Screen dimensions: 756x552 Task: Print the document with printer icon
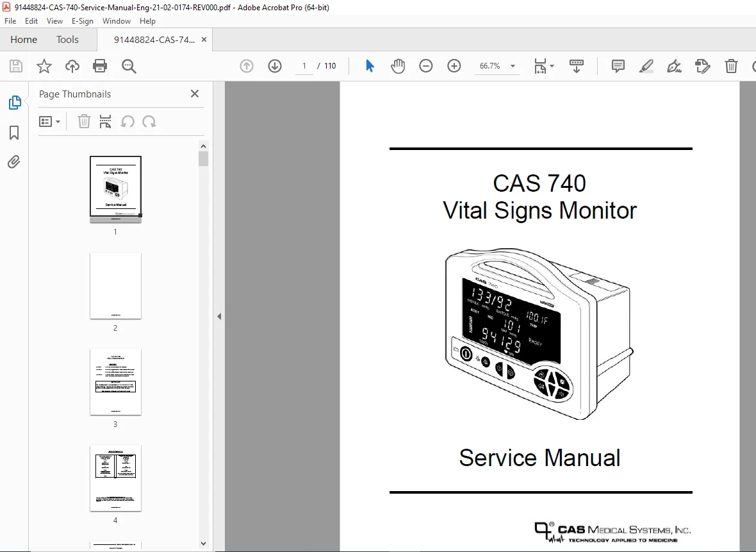pos(100,66)
